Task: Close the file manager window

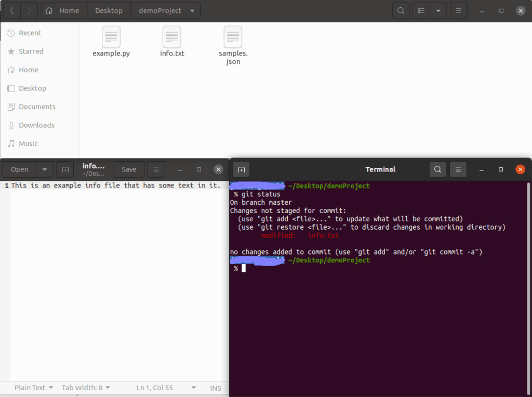Action: click(x=521, y=10)
